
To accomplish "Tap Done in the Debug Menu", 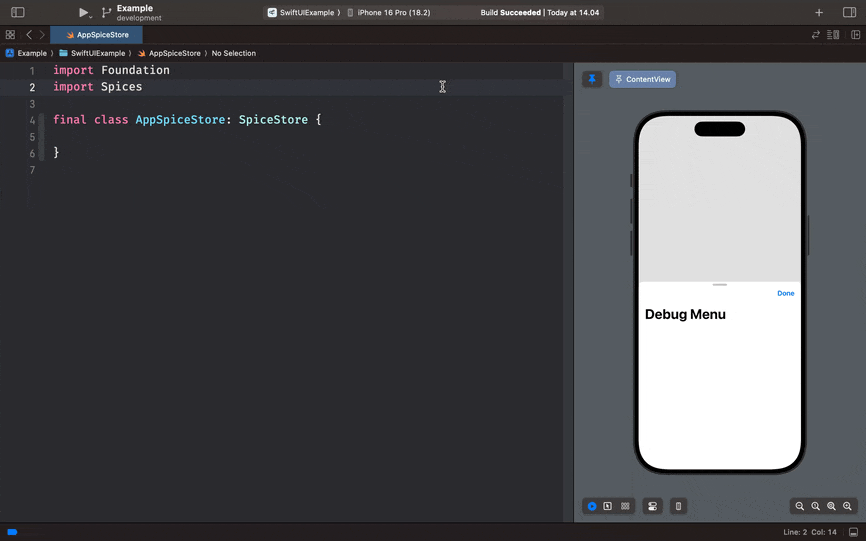I will [785, 293].
